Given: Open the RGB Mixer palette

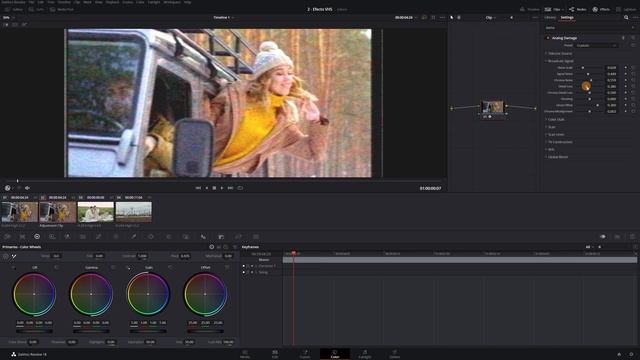Looking at the screenshot, I should click(x=67, y=237).
